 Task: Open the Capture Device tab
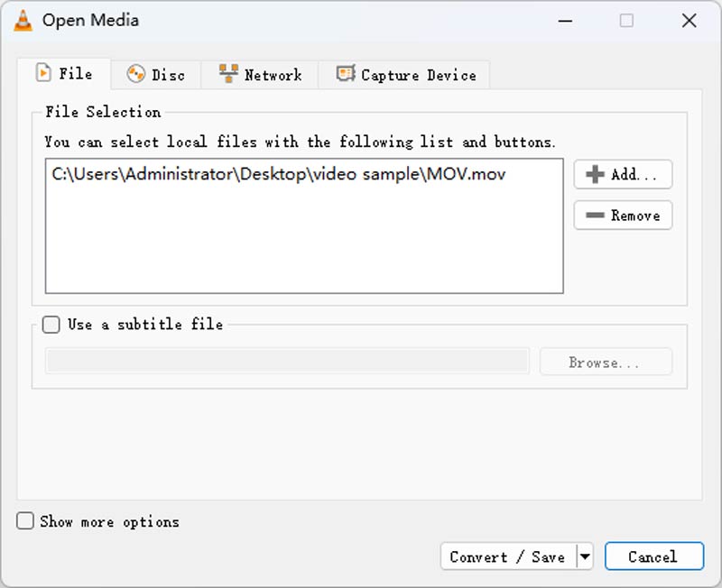(x=404, y=76)
